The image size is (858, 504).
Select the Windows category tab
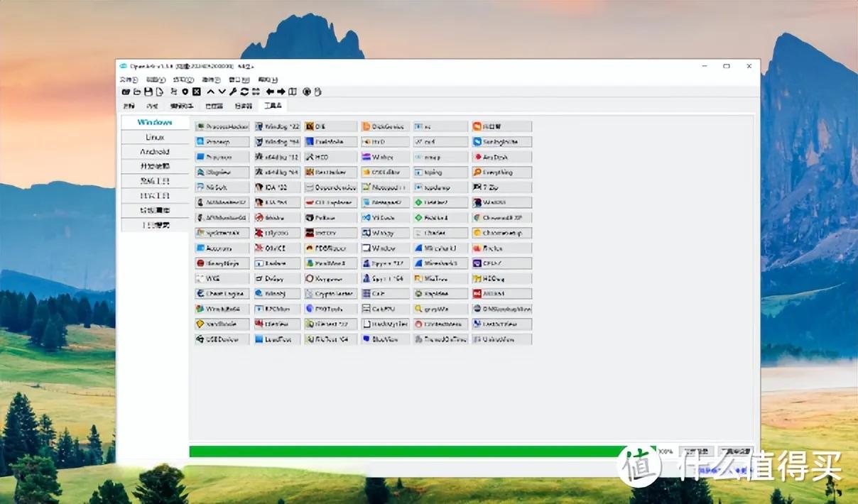155,122
